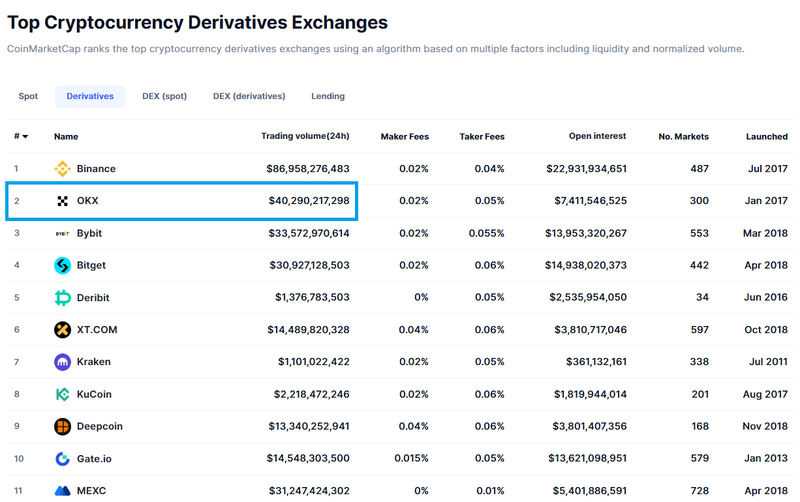Screen dimensions: 800x502
Task: Sort by Taker Fees column header
Action: point(482,136)
